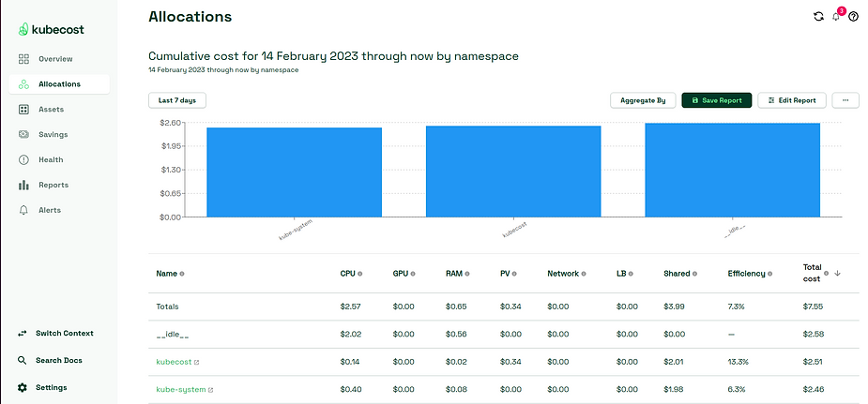The image size is (868, 404).
Task: Click the Save Report button
Action: tap(716, 100)
